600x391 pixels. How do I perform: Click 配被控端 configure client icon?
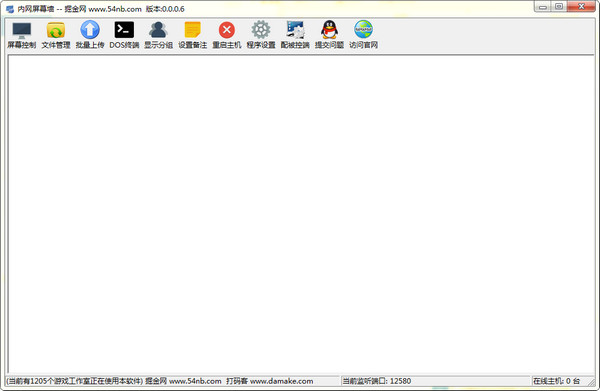coord(295,35)
